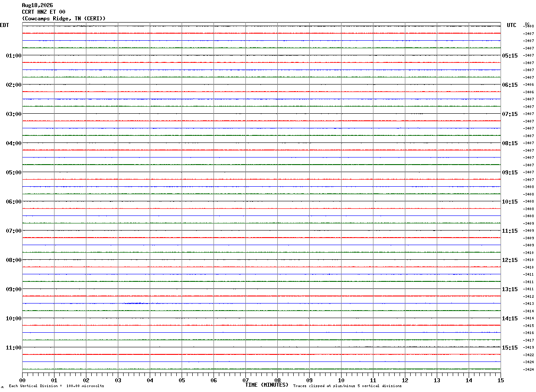Click the blue signal burst near minute 03
Screen dimensions: 536x392
pyautogui.click(x=136, y=303)
